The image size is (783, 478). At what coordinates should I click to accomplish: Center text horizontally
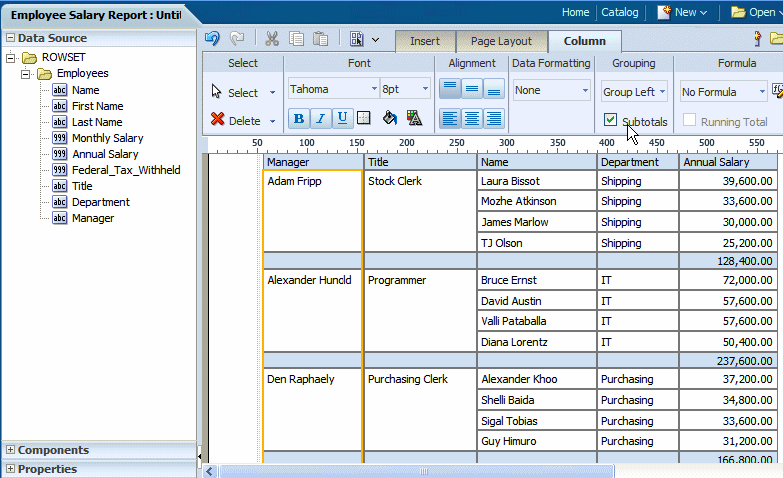tap(471, 118)
